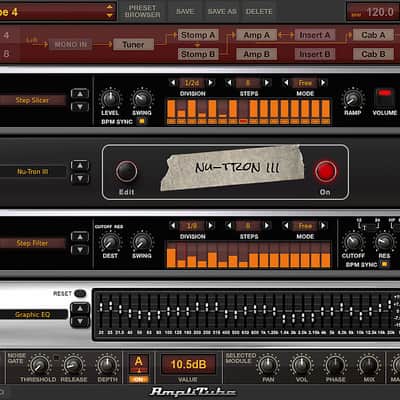Click the up arrow beside Step Slicer
Screen dimensions: 400x400
point(80,94)
